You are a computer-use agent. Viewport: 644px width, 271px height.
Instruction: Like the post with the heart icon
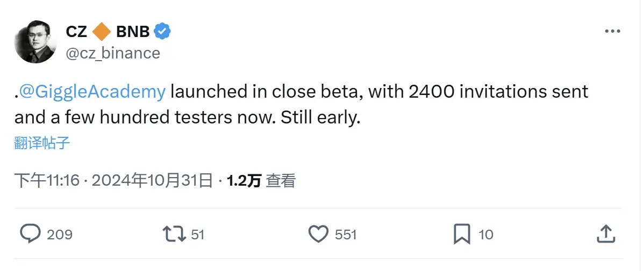tap(318, 234)
